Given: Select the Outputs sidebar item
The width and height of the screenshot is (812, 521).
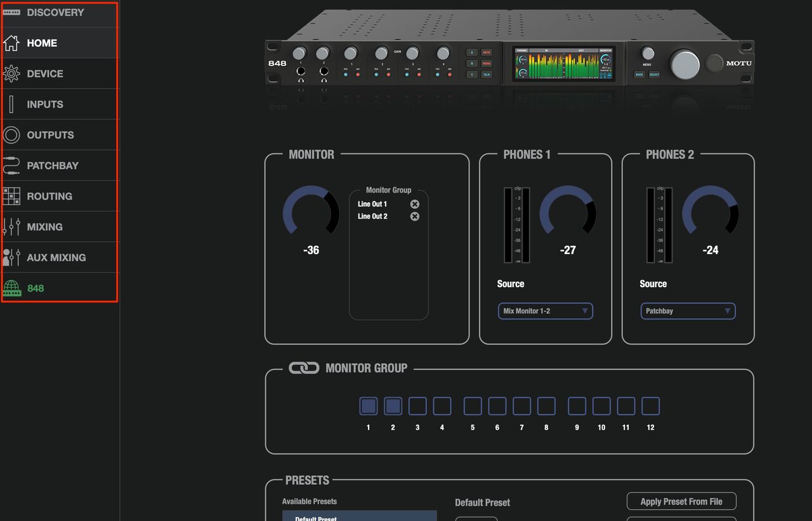Looking at the screenshot, I should tap(60, 135).
